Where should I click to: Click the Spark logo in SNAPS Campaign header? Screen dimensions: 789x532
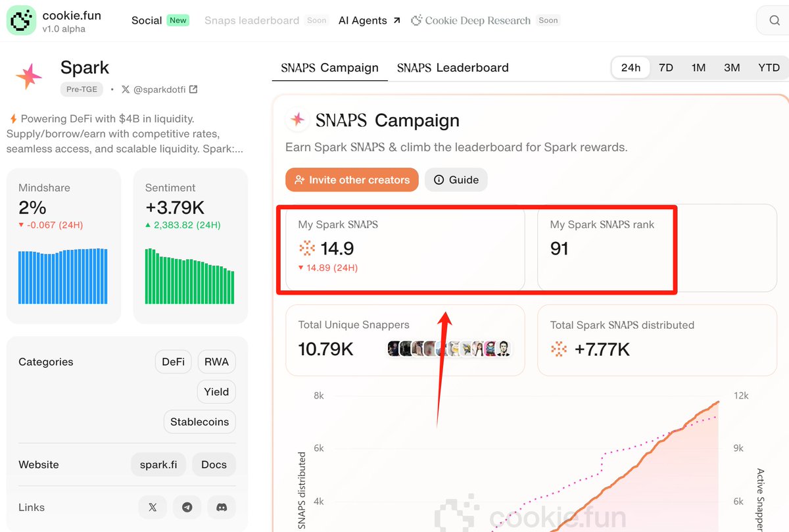click(298, 120)
